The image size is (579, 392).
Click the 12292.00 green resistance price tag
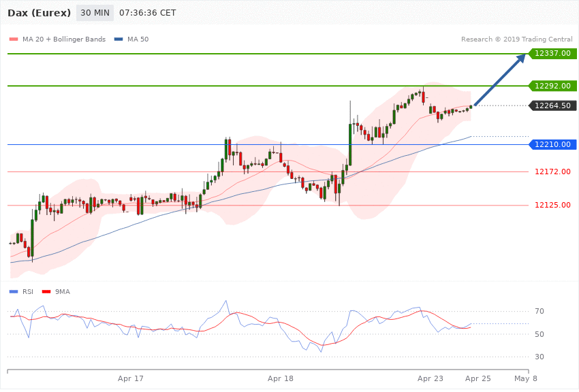coord(552,86)
